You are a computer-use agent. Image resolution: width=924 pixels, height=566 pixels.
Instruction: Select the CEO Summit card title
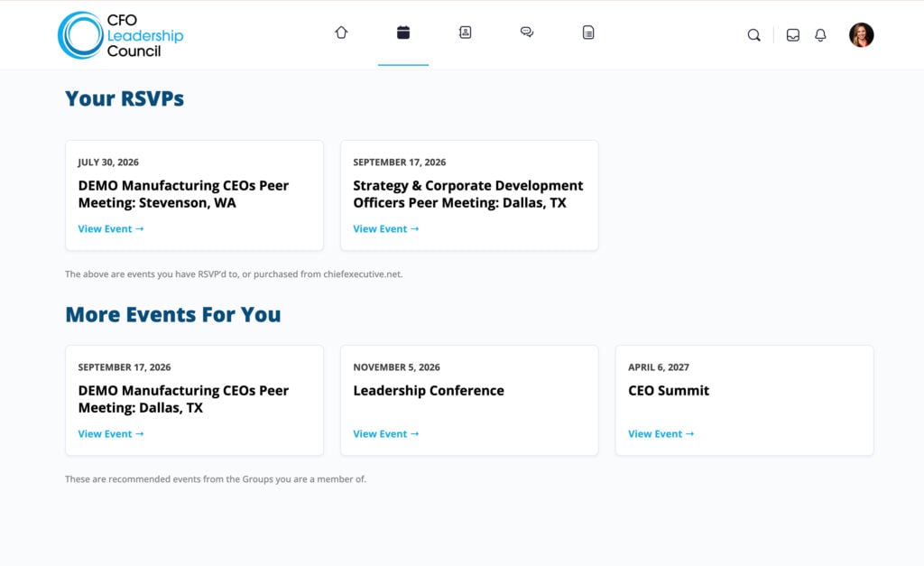coord(669,390)
